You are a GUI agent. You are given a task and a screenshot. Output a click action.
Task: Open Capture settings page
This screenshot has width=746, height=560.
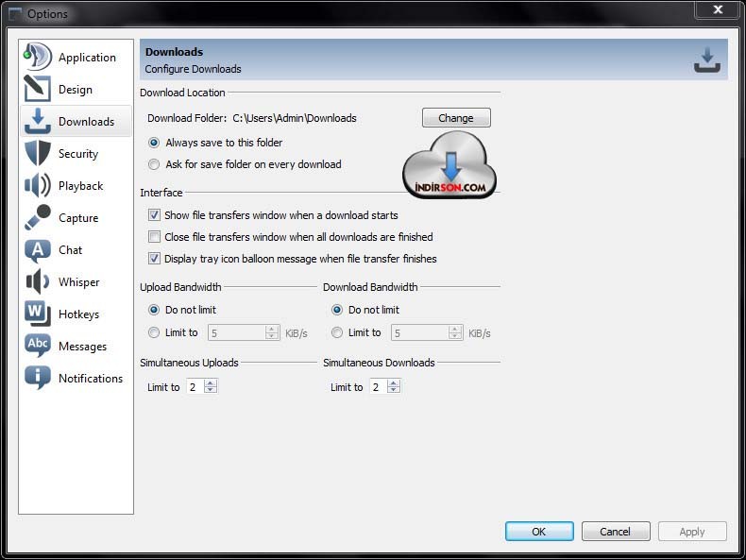pos(76,217)
